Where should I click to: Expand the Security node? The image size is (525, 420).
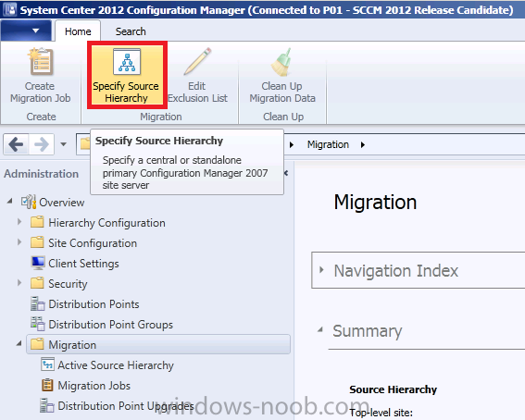19,283
